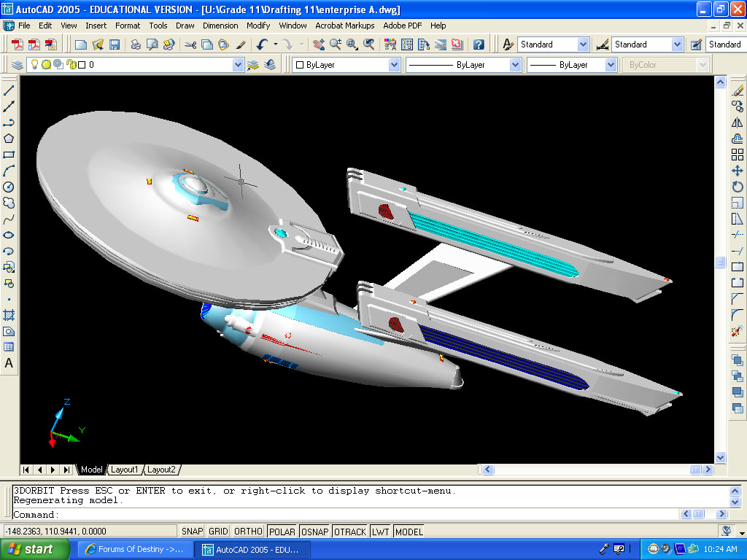Viewport: 747px width, 560px height.
Task: Select the Polygon draw tool
Action: click(9, 139)
